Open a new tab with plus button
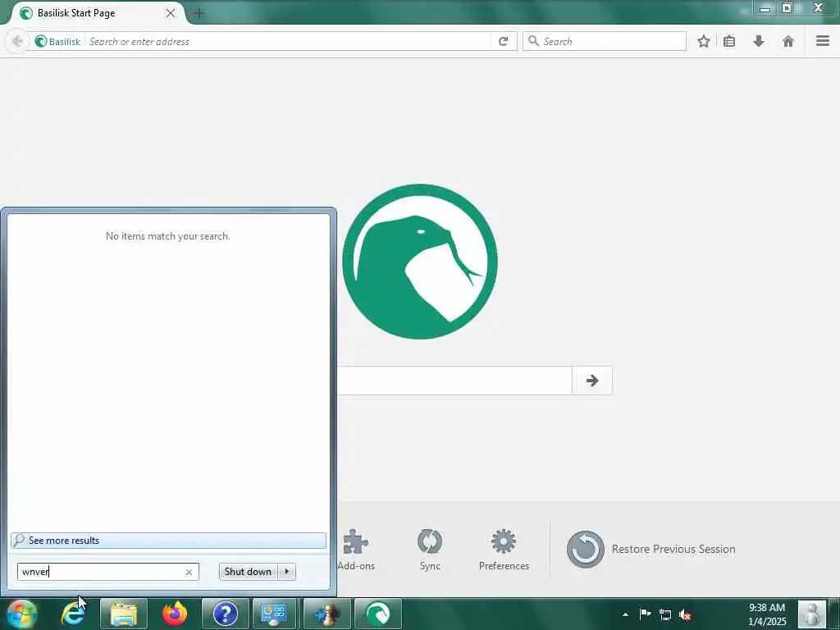 [199, 13]
